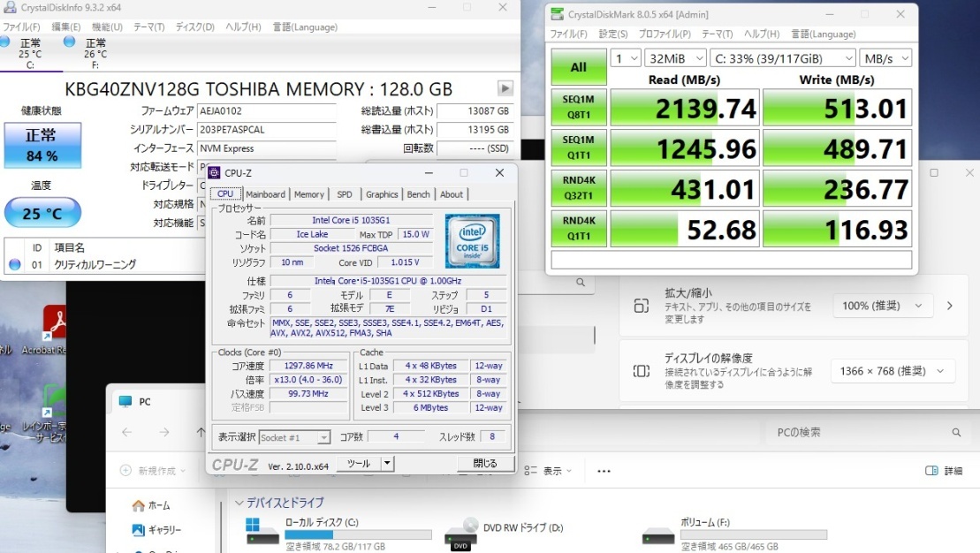The width and height of the screenshot is (980, 553).
Task: Run the RND4K Q32T1 test
Action: (579, 188)
